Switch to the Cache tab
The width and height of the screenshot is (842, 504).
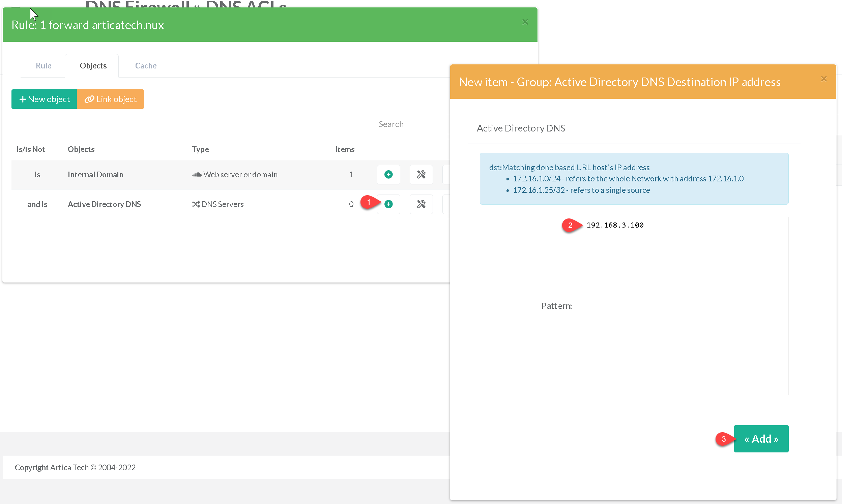pyautogui.click(x=146, y=65)
